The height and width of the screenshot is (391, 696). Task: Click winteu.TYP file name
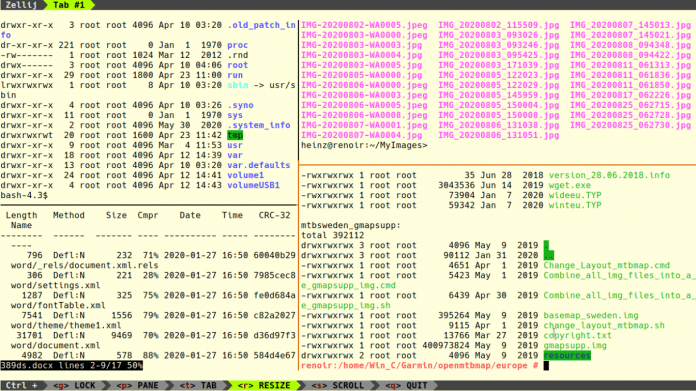[x=575, y=205]
